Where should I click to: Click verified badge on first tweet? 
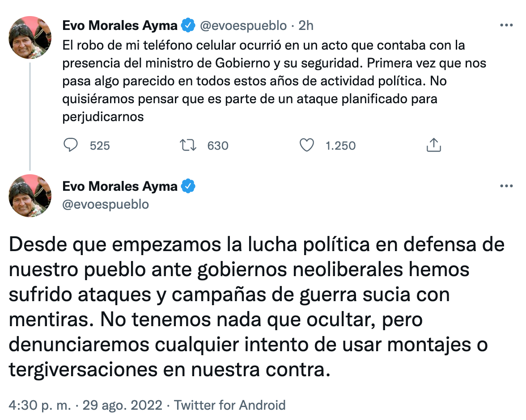[x=187, y=25]
